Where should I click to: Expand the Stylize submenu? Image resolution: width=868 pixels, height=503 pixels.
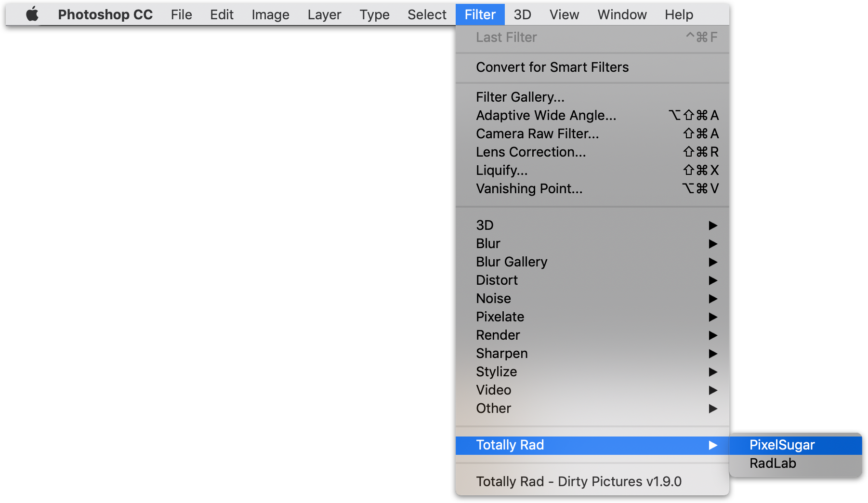(x=592, y=371)
